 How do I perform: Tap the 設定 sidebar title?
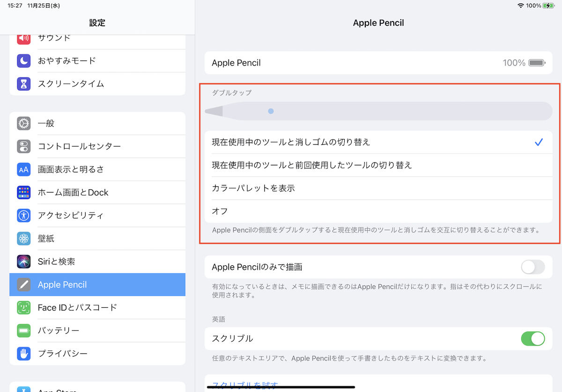(97, 22)
